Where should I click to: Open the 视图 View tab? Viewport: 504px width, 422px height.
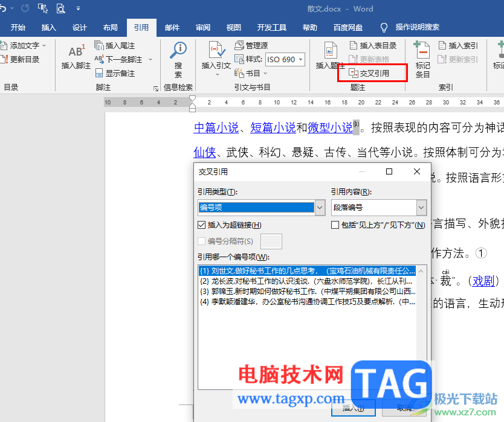[234, 28]
